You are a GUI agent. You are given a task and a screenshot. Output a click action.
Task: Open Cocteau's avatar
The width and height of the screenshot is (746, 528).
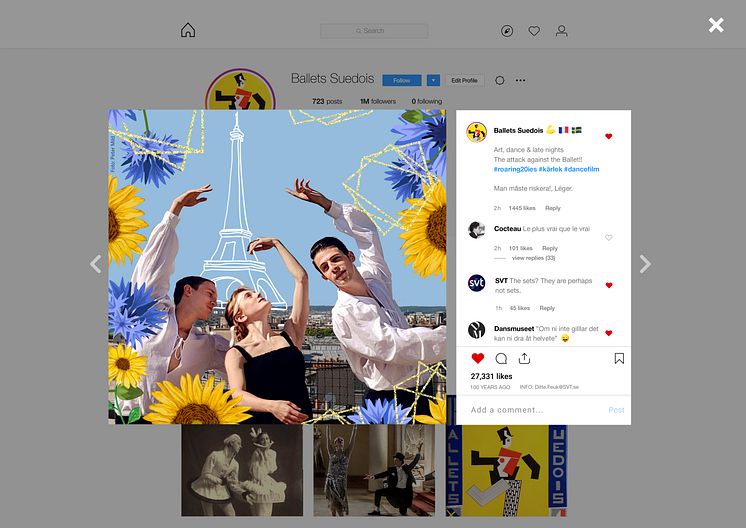476,230
